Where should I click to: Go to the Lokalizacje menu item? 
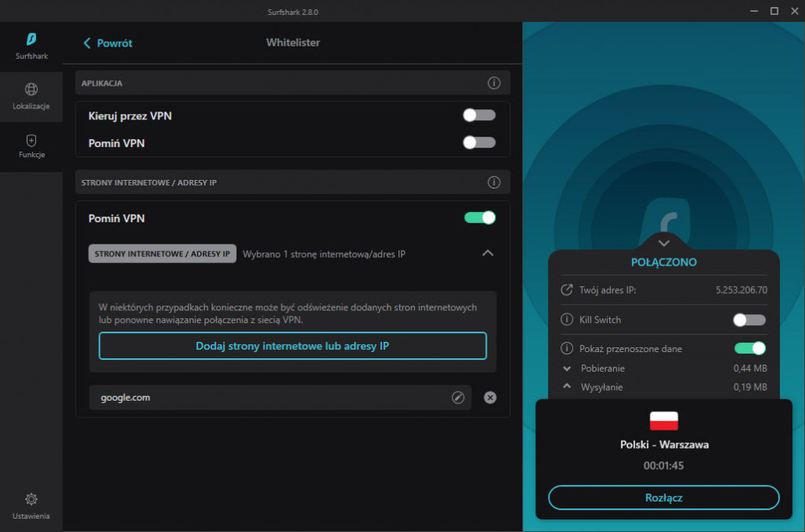[31, 97]
